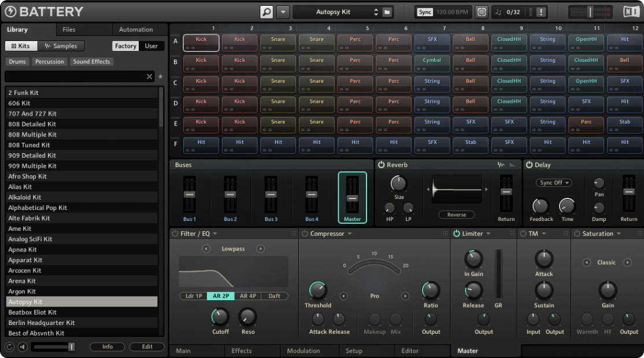Clear search with the X icon
The width and height of the screenshot is (644, 358).
(x=150, y=76)
